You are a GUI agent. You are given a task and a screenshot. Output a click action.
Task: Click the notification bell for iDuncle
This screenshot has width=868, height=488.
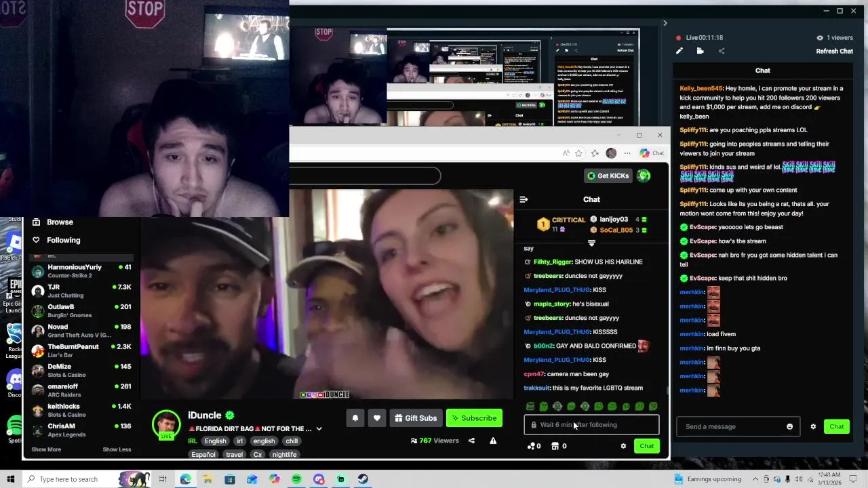point(355,418)
